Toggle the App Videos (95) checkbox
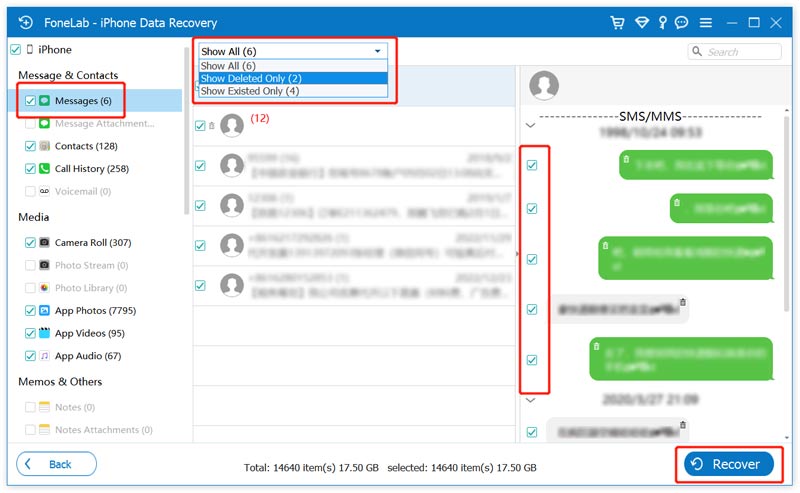This screenshot has height=493, width=800. [x=30, y=333]
